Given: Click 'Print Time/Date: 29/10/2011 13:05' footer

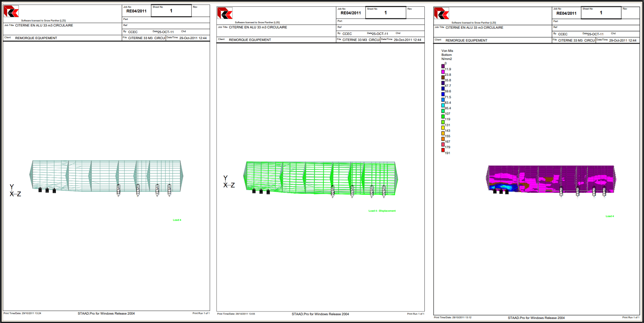Looking at the screenshot, I should [236, 314].
